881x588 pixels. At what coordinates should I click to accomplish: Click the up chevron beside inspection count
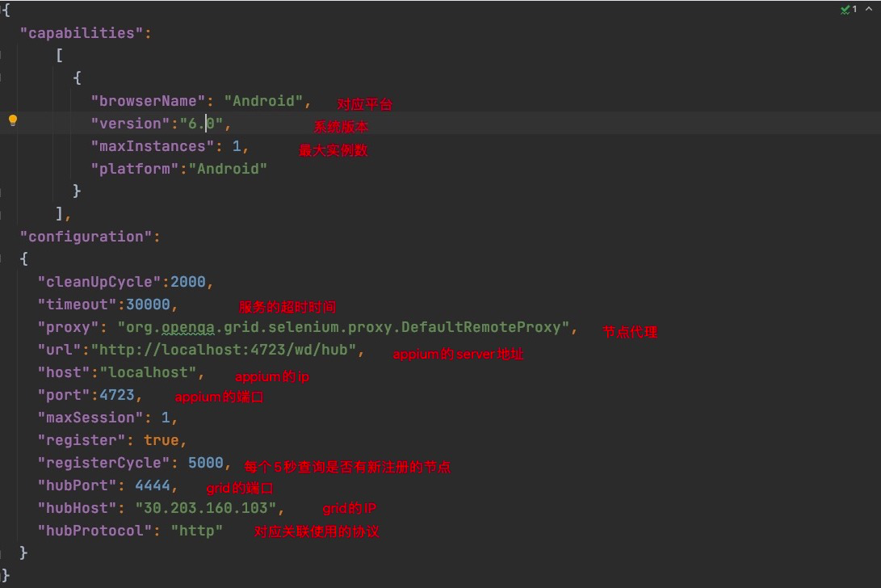click(869, 9)
